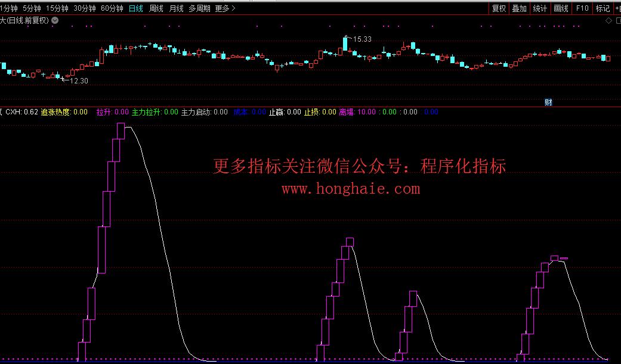Switch to the 1分钟 period
Screen dimensions: 621x364
(8, 8)
